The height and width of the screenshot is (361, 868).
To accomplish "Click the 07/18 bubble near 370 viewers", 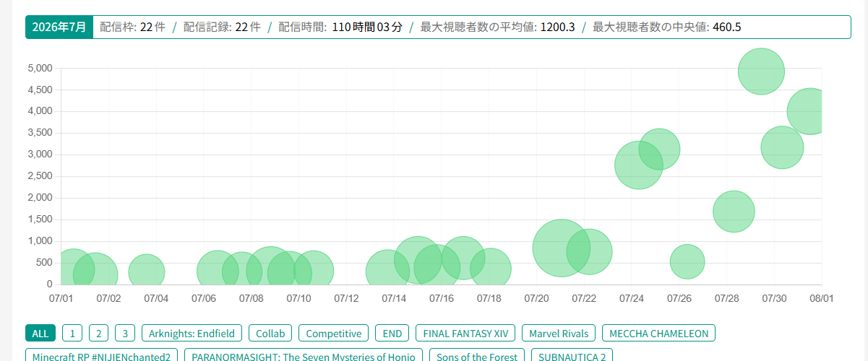I will pyautogui.click(x=491, y=269).
